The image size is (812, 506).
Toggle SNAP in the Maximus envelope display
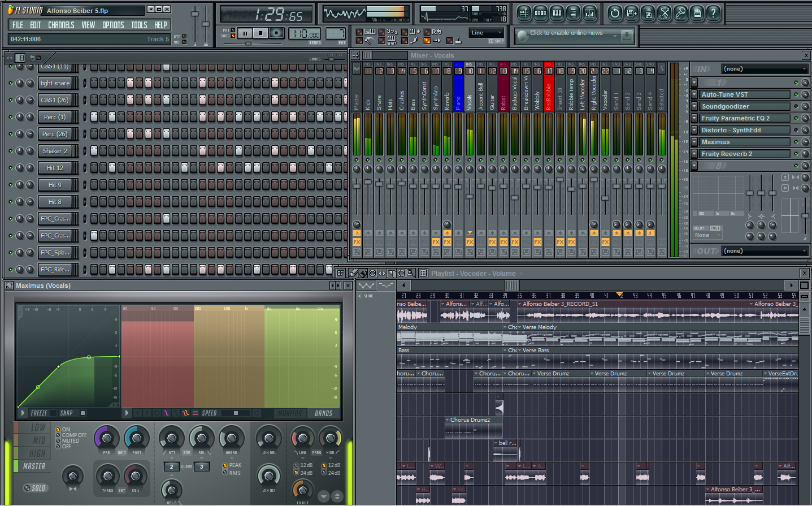pyautogui.click(x=72, y=413)
